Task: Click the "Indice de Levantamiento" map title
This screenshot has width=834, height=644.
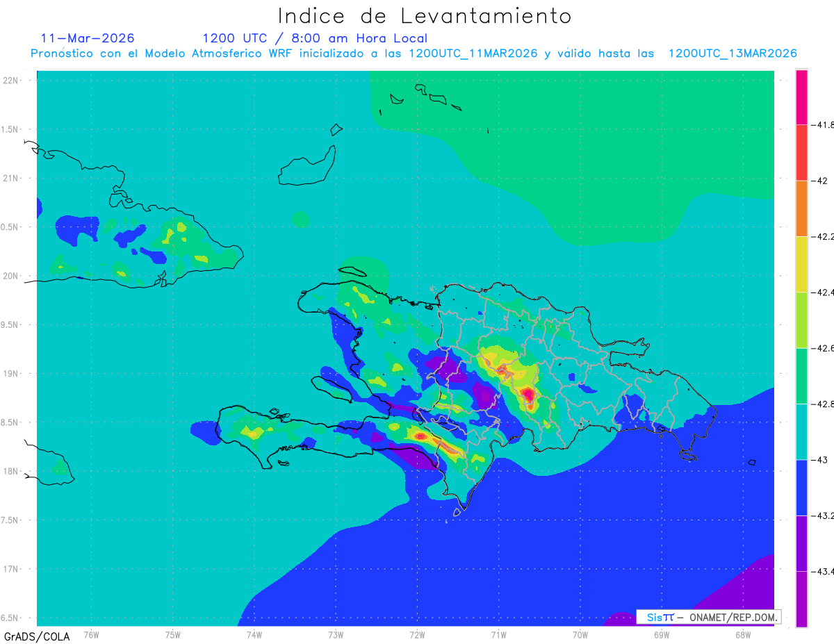Action: coord(424,16)
